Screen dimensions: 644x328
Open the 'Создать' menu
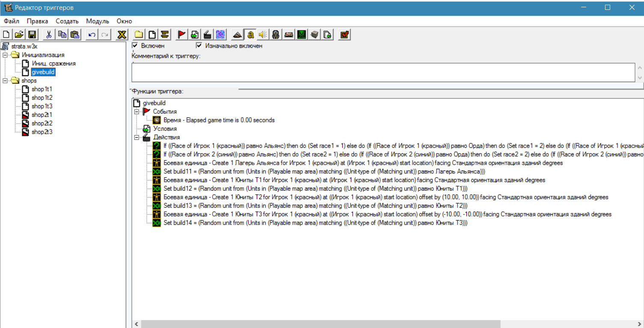pos(67,21)
